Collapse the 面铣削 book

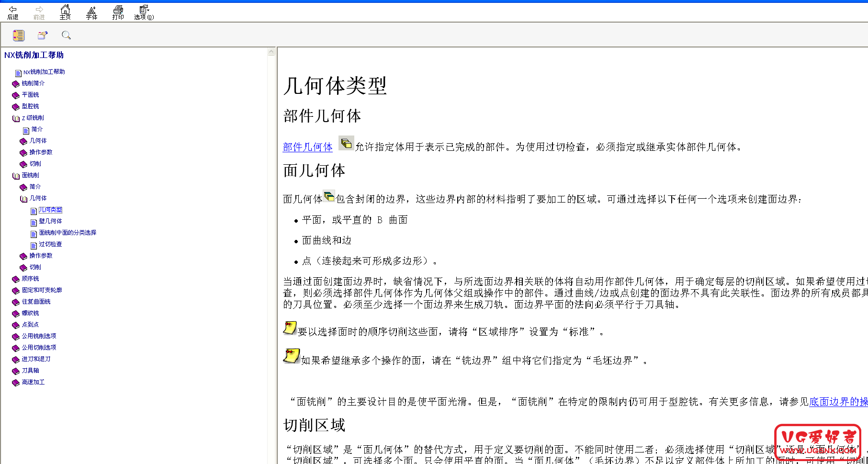click(30, 175)
